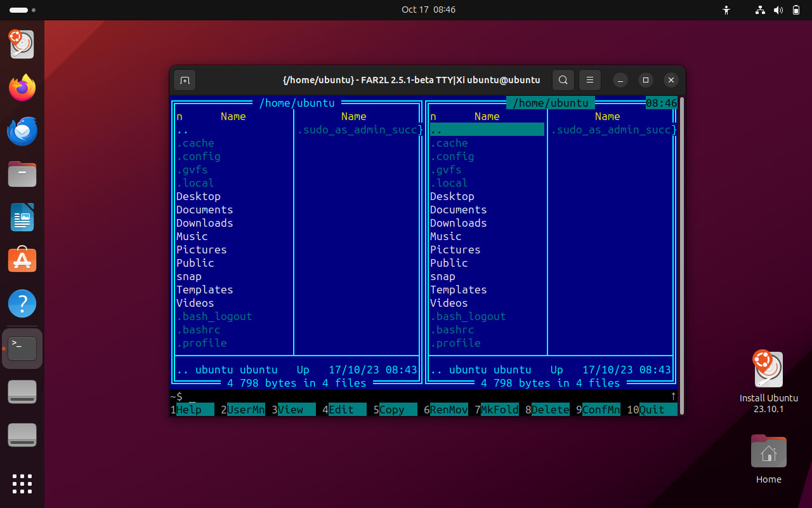Viewport: 812px width, 508px height.
Task: Open Install Ubuntu 23.10.1 desktop icon
Action: coord(769,382)
